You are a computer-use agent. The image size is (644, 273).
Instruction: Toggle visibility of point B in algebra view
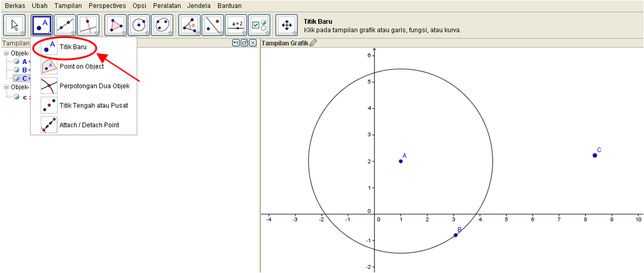tap(17, 70)
